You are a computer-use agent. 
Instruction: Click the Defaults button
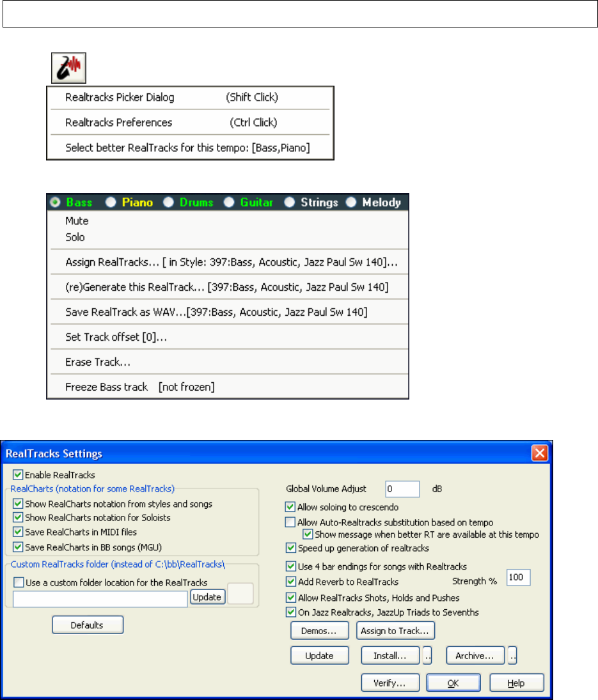coord(88,625)
